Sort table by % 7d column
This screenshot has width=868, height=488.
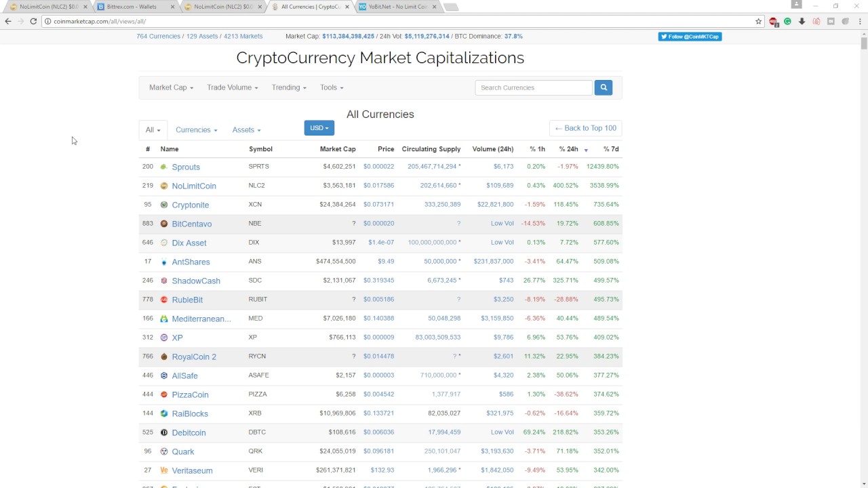[x=611, y=149]
